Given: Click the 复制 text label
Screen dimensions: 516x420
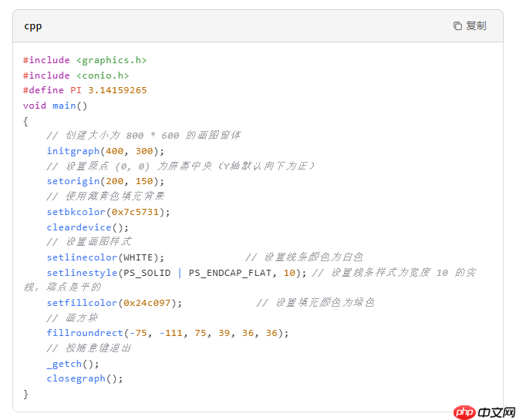Looking at the screenshot, I should pos(476,26).
